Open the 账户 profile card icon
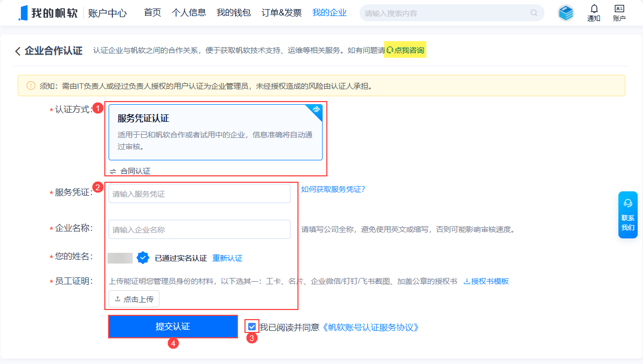The height and width of the screenshot is (364, 643). (x=619, y=9)
